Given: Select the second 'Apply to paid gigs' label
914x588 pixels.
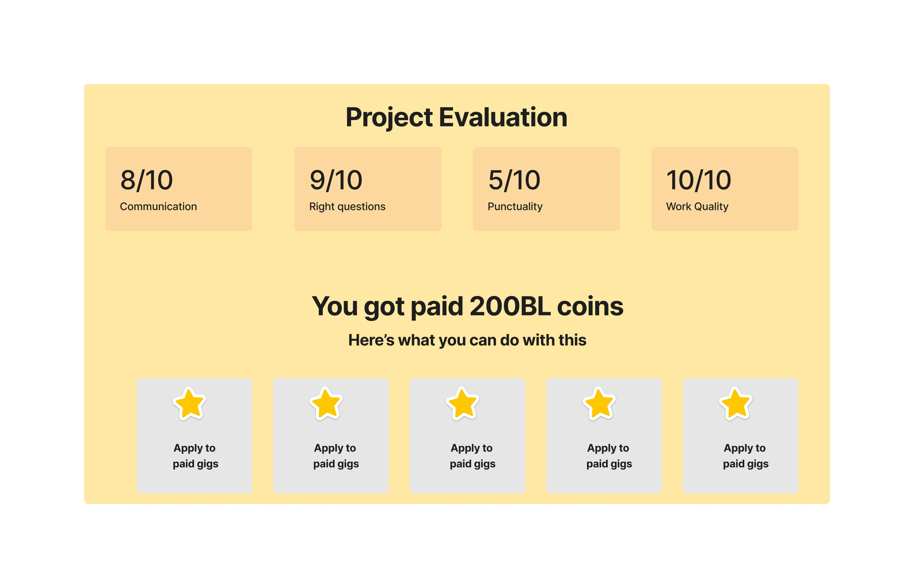Looking at the screenshot, I should (336, 455).
